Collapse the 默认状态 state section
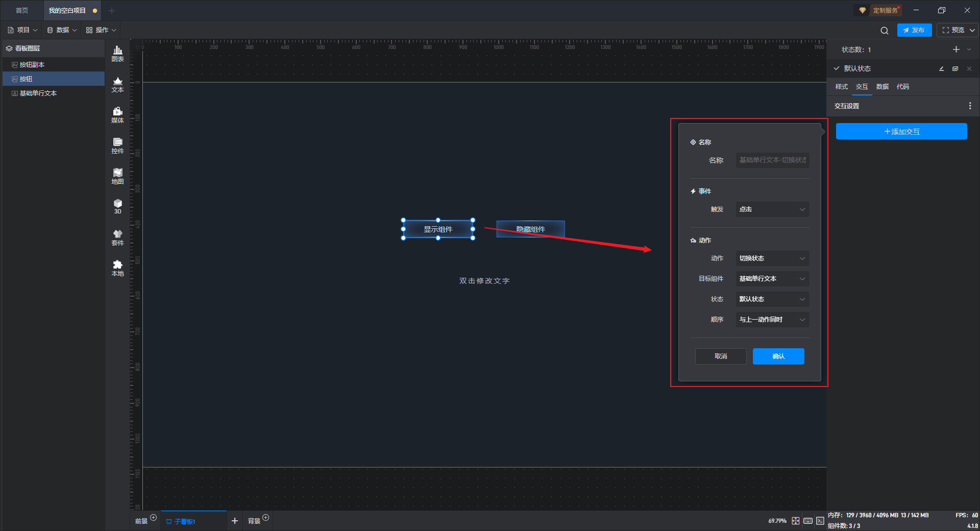The width and height of the screenshot is (980, 531). 837,68
